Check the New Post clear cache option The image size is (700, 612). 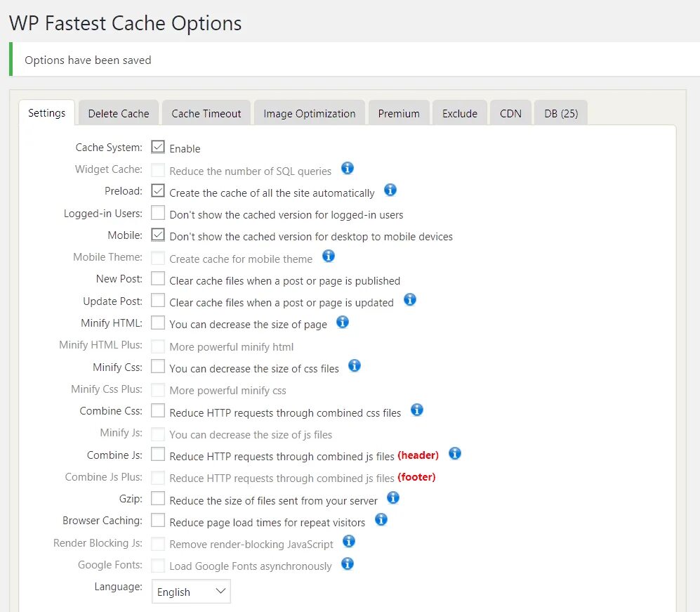(158, 279)
